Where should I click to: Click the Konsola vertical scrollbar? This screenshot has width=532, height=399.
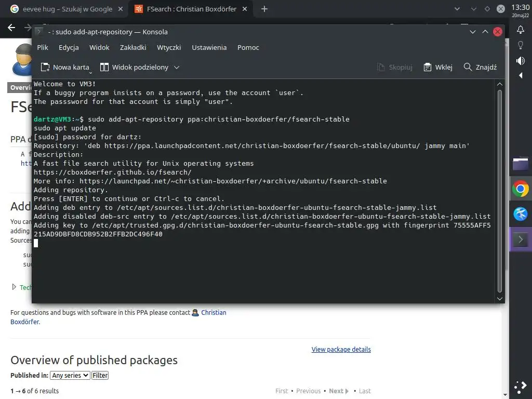pyautogui.click(x=499, y=191)
